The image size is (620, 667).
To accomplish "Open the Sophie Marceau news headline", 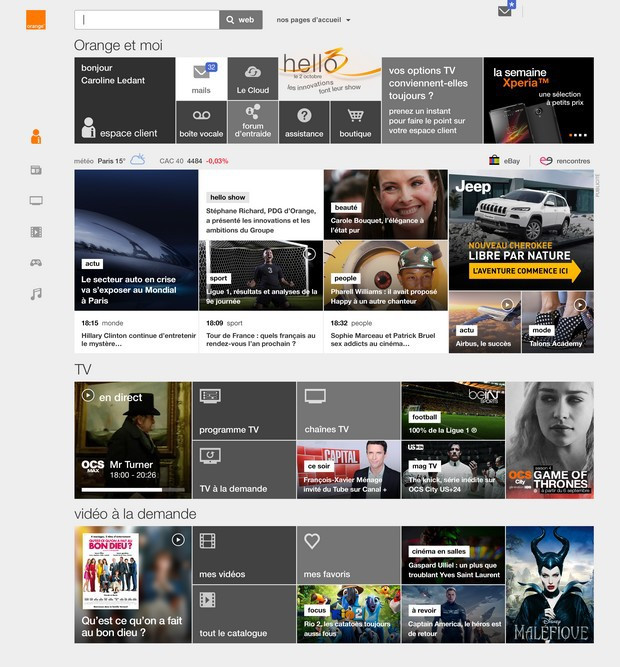I will click(x=383, y=339).
